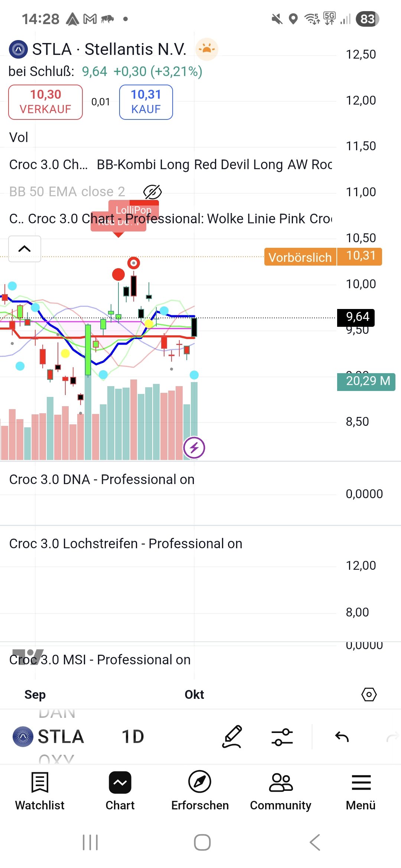
Task: Tap the pencil drawing tools icon
Action: [x=232, y=737]
